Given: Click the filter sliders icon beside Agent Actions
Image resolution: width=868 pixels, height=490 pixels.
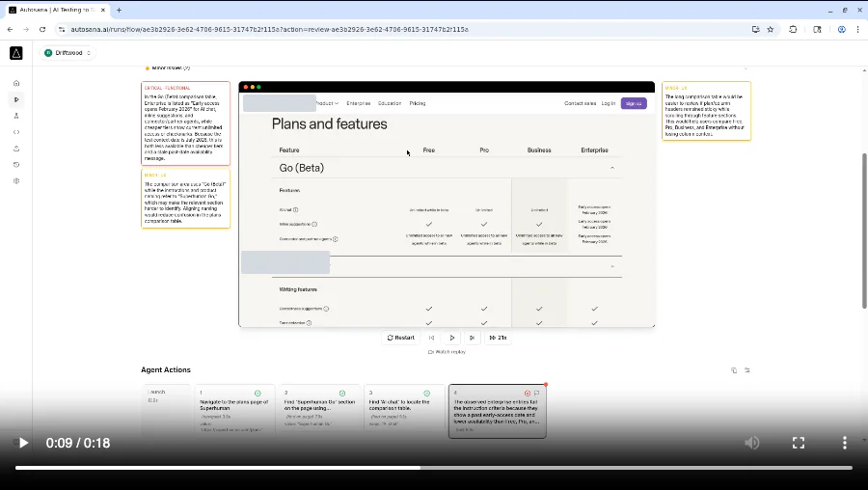Looking at the screenshot, I should 747,370.
